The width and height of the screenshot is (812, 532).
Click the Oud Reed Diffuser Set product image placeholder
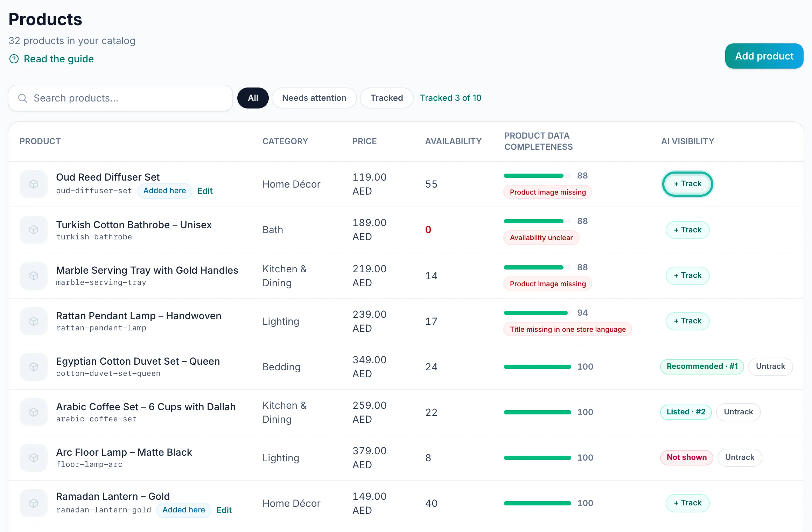click(34, 184)
